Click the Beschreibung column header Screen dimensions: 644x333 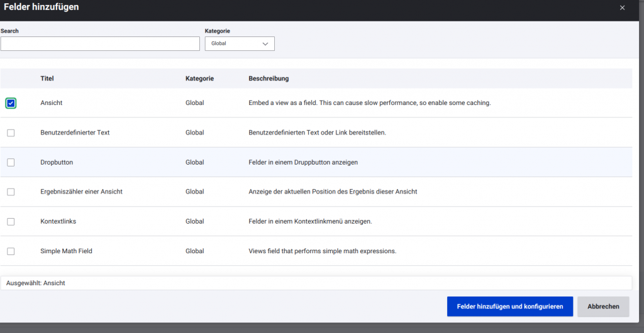pyautogui.click(x=269, y=79)
